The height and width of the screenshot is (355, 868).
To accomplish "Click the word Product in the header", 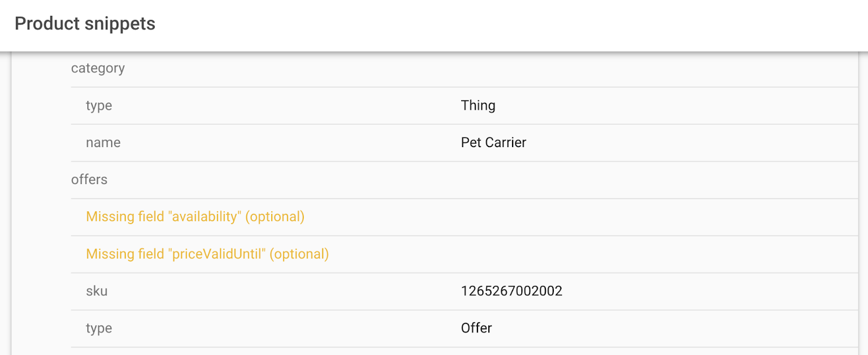I will [x=47, y=24].
